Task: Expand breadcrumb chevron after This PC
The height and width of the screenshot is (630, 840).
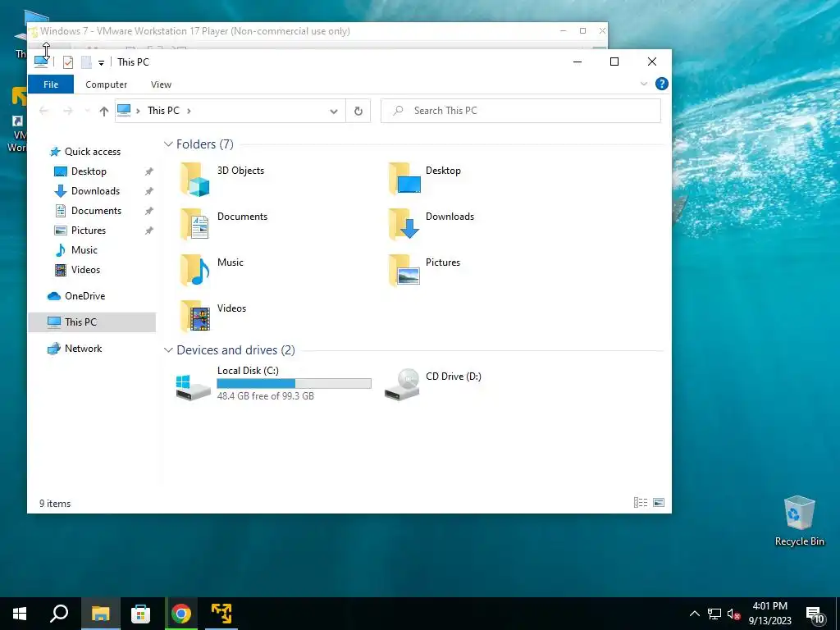Action: tap(189, 111)
